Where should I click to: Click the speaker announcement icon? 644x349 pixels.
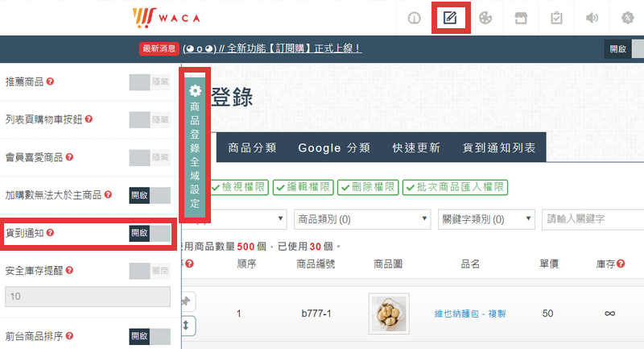click(x=592, y=18)
